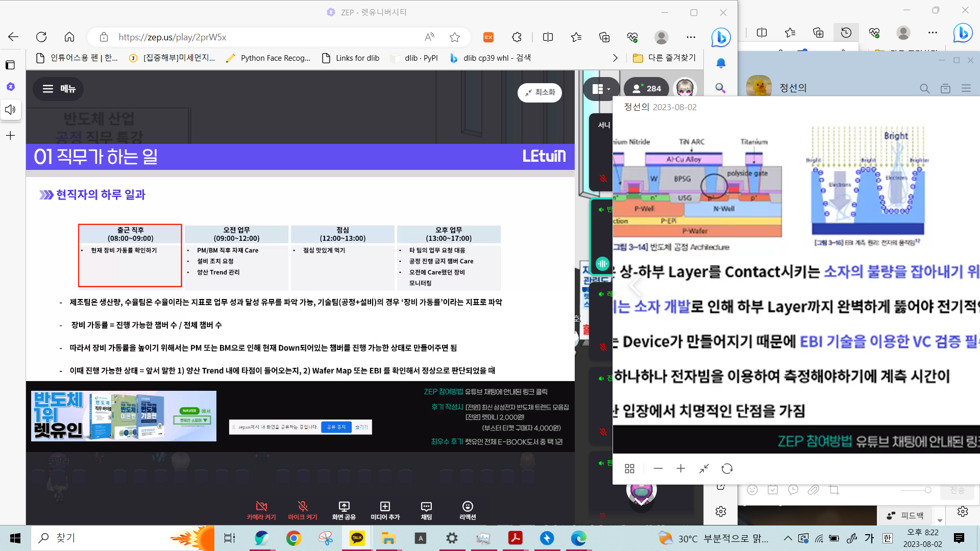Minimize shared screen with 최소화 button

540,92
